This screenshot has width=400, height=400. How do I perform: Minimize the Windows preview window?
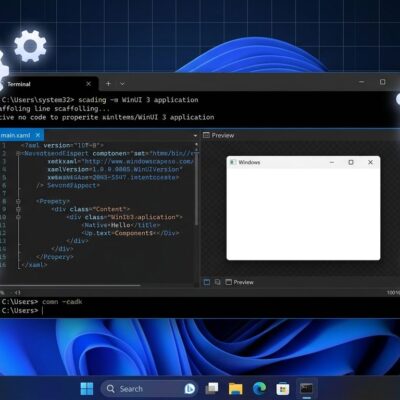[x=332, y=162]
